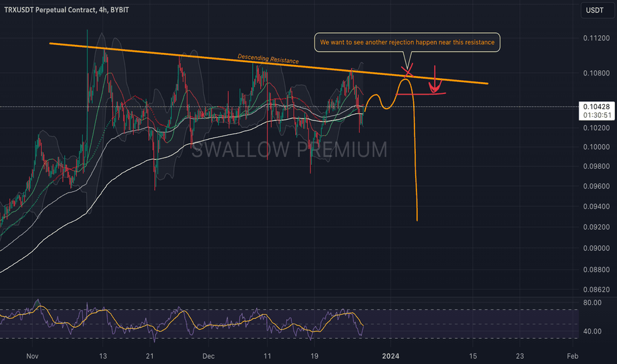Click the 0.09800 price axis label
The width and height of the screenshot is (617, 364).
[x=596, y=166]
